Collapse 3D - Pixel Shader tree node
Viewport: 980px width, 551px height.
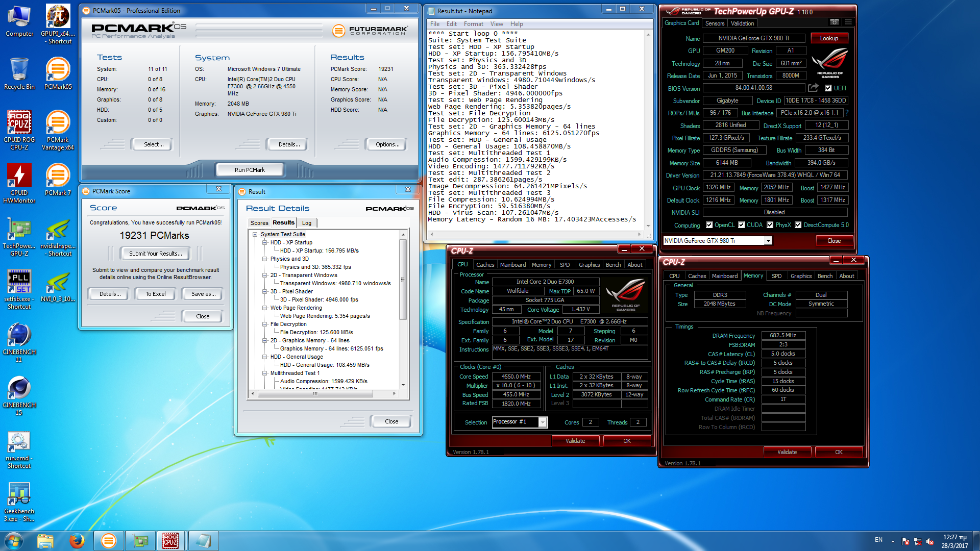pyautogui.click(x=265, y=292)
